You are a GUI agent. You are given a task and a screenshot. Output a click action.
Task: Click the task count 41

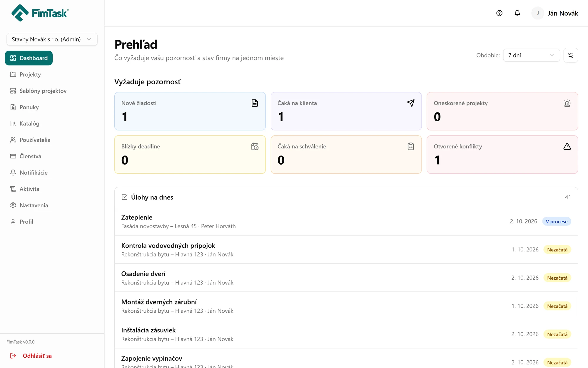point(568,197)
